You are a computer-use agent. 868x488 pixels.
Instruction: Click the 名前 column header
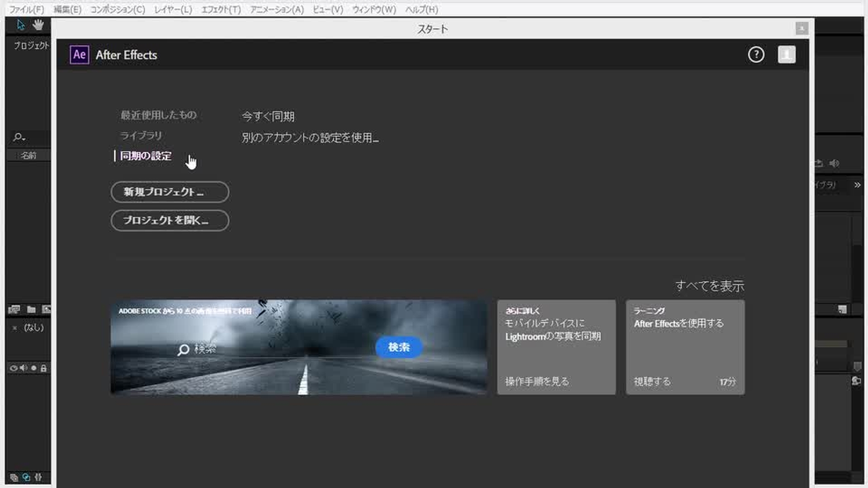[28, 155]
